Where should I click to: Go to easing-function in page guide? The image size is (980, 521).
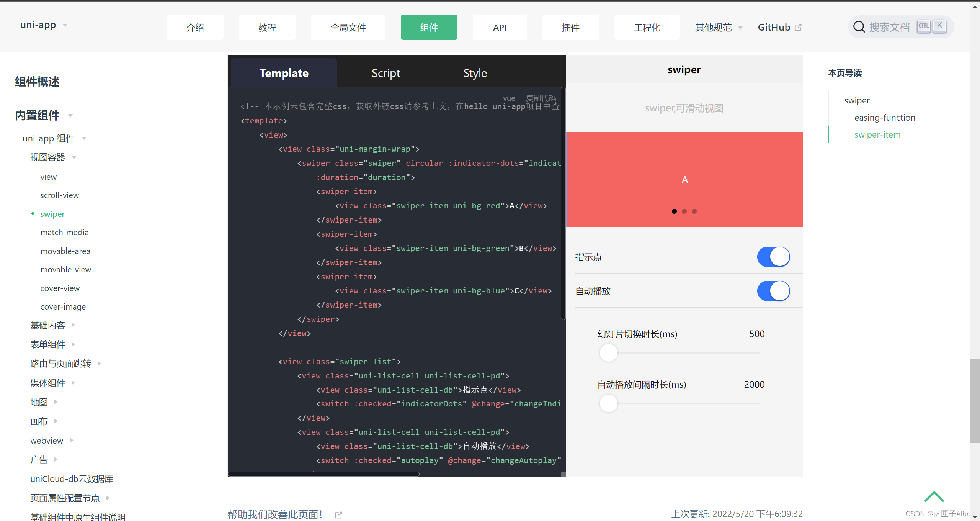pos(884,118)
